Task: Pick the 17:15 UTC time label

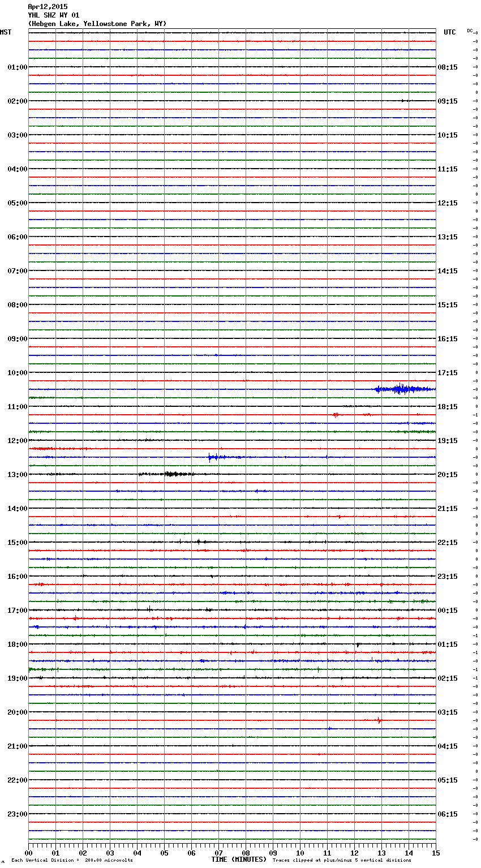Action: (448, 373)
